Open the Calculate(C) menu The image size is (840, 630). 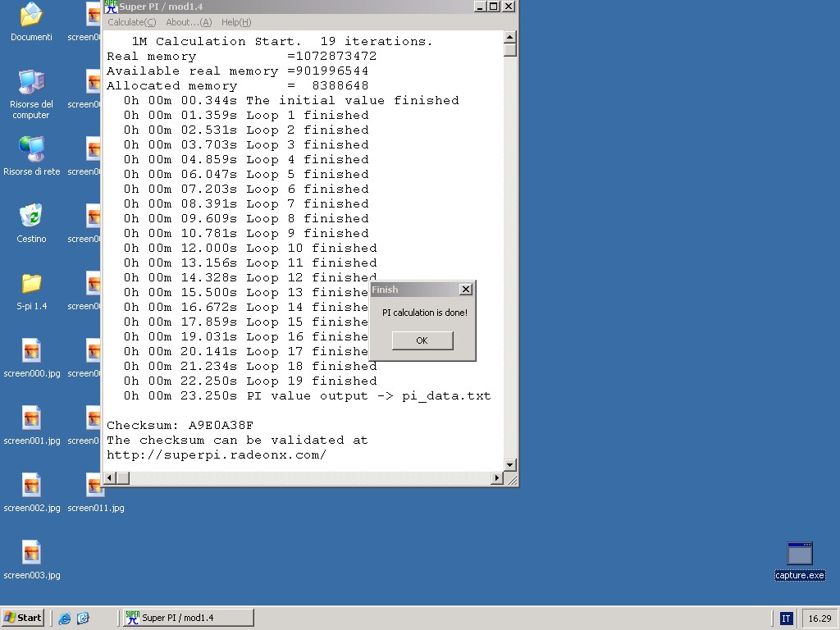(132, 22)
